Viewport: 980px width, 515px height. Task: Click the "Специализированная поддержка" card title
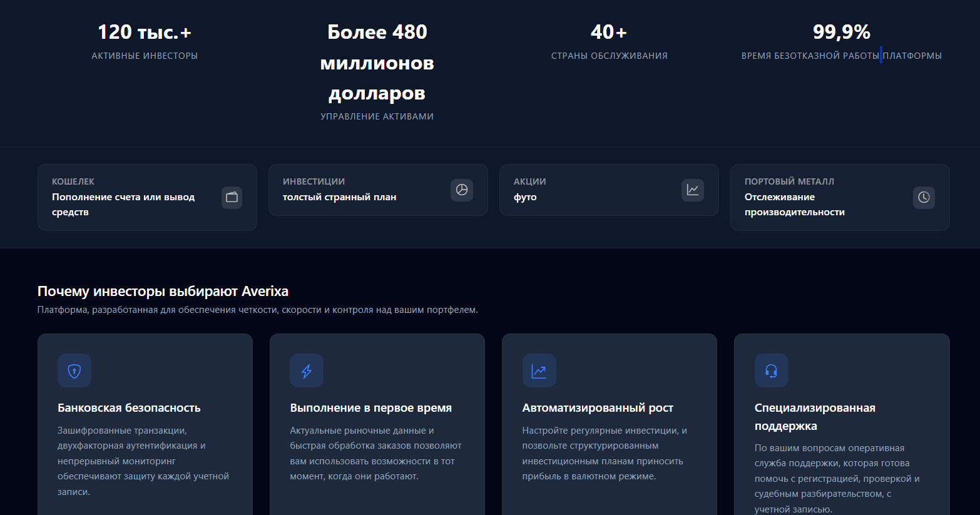[815, 417]
